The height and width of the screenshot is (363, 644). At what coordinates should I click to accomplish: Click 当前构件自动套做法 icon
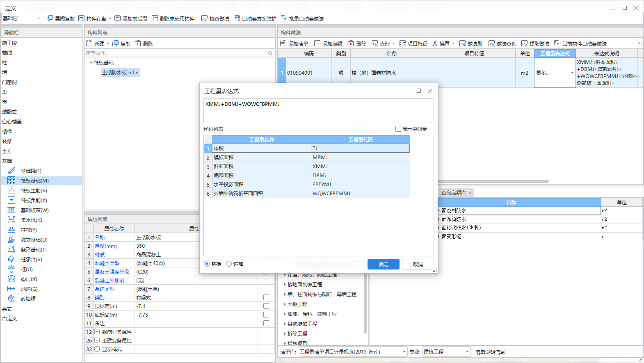[x=557, y=43]
